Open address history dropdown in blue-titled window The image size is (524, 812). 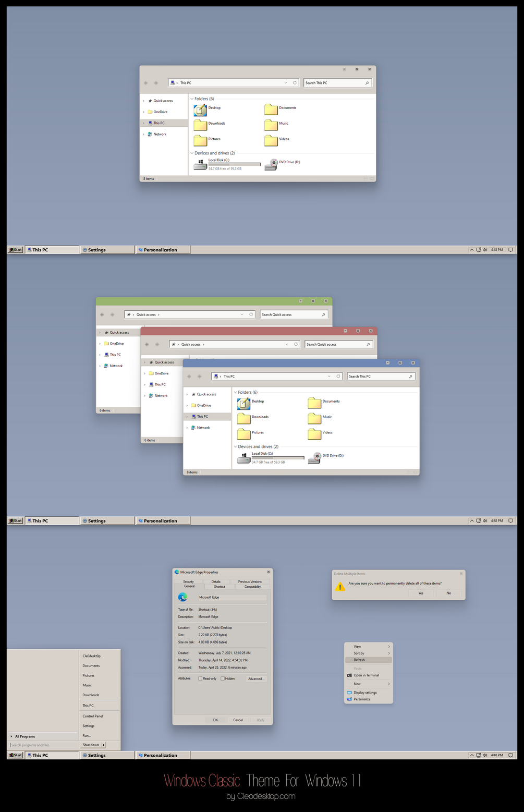pyautogui.click(x=329, y=376)
